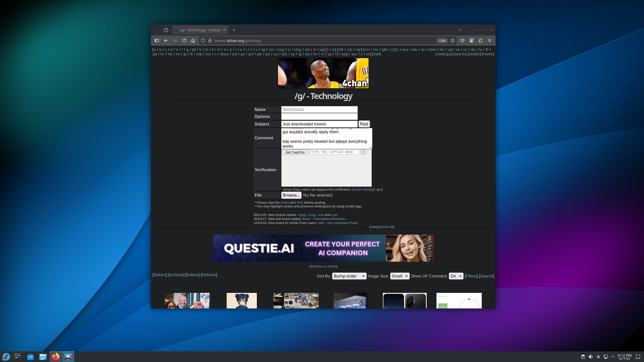Click the Subject field with troonix text
Viewport: 644px width, 362px height.
319,124
